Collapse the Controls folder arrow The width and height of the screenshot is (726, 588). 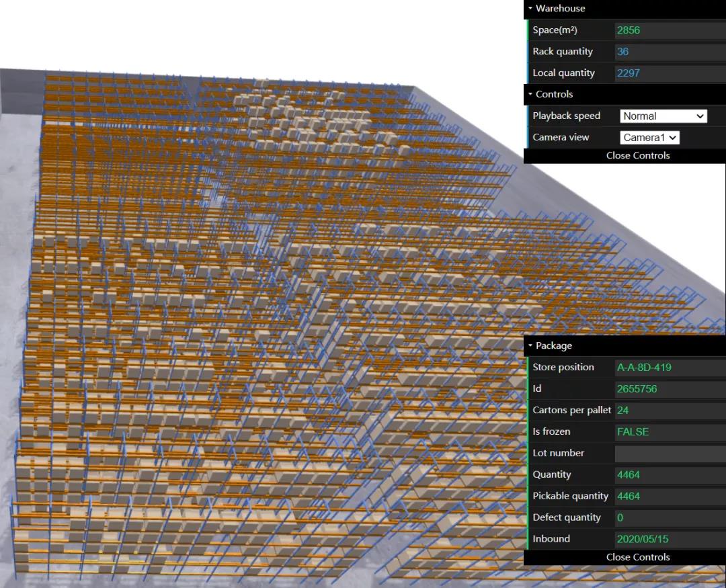pos(530,94)
